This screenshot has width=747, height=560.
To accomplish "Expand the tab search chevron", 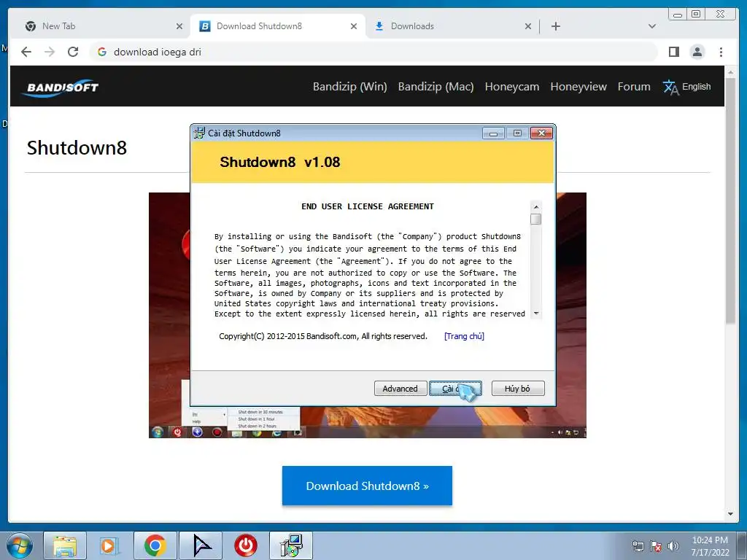I will coord(652,26).
